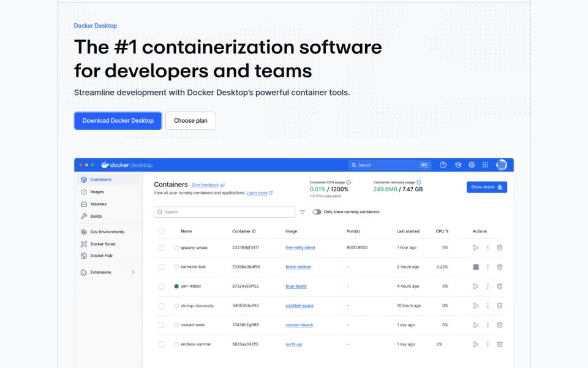The width and height of the screenshot is (588, 368).
Task: Open more options for yarr-matey
Action: 488,286
